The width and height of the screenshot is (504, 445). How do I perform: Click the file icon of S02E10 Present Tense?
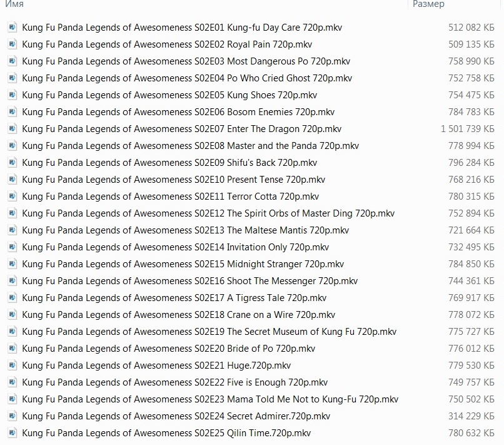point(13,180)
